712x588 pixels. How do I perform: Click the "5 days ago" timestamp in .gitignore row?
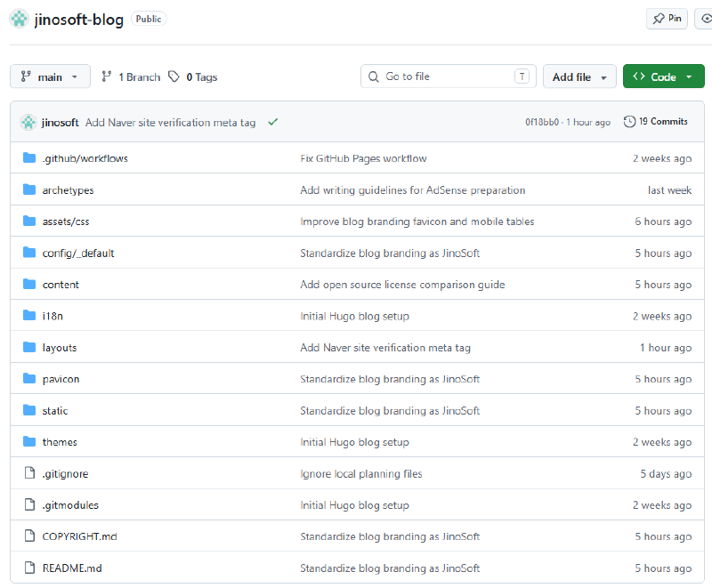point(666,473)
